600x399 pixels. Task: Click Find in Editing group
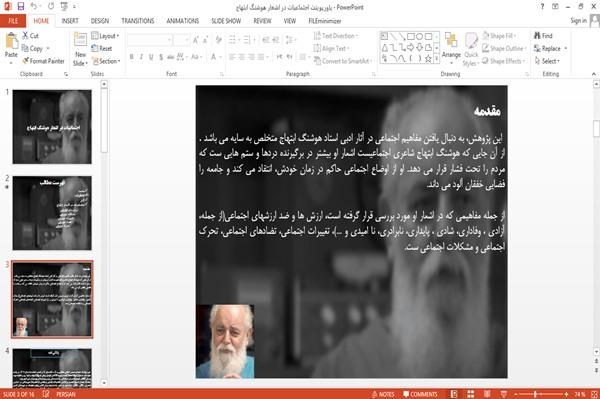point(543,36)
